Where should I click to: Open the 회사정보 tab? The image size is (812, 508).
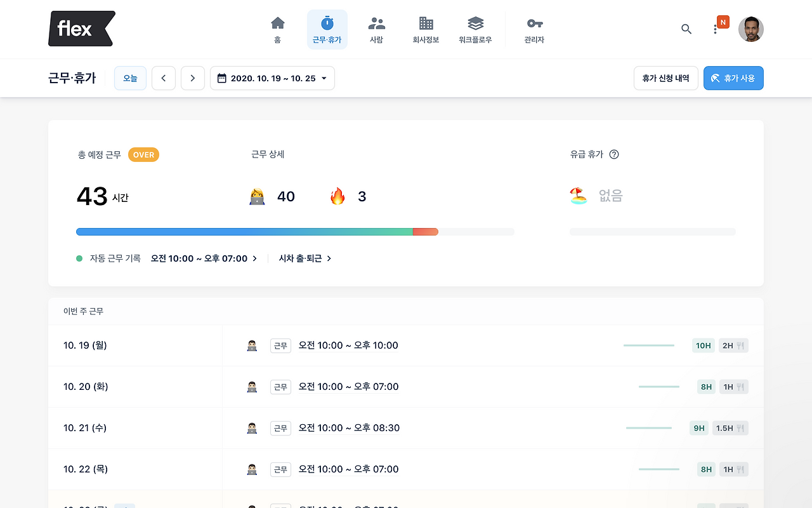(x=426, y=29)
